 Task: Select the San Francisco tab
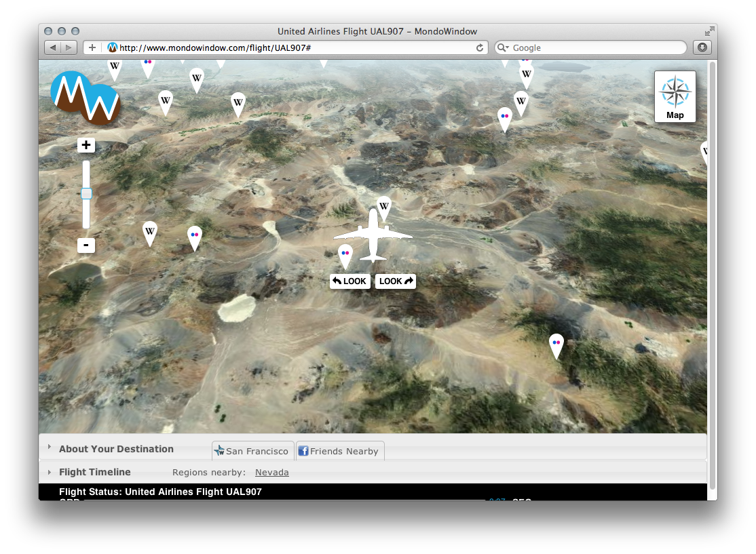(252, 451)
